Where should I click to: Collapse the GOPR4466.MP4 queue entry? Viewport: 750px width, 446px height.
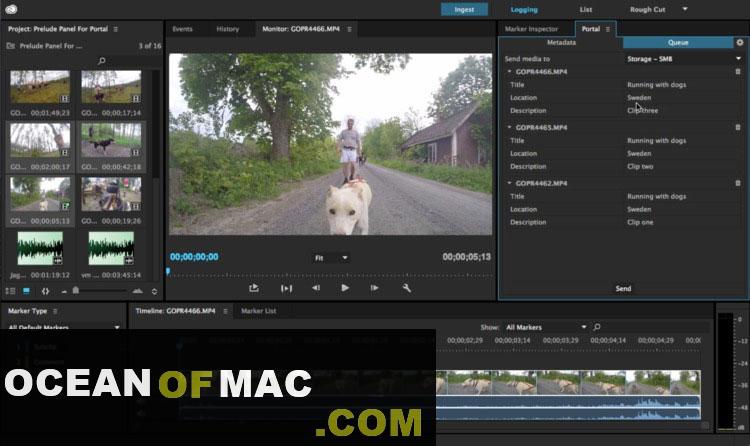tap(509, 71)
